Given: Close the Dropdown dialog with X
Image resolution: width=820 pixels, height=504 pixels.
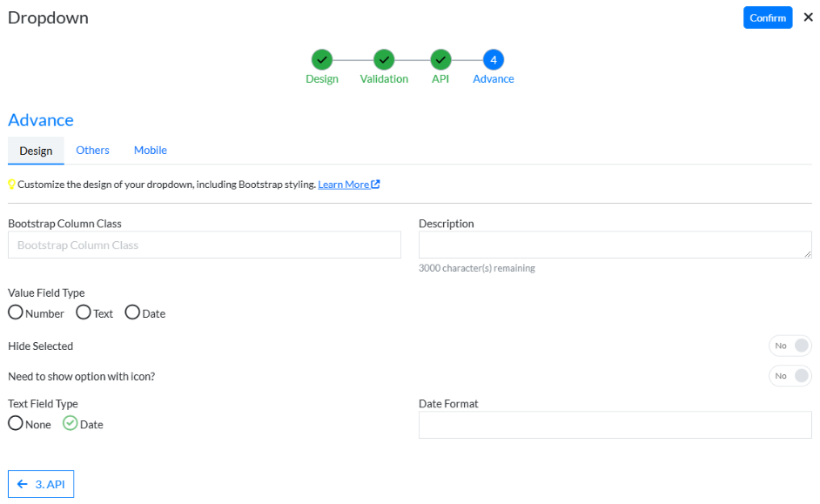Looking at the screenshot, I should click(808, 17).
